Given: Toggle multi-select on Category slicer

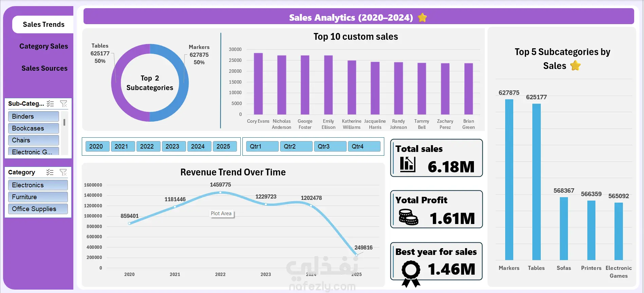Looking at the screenshot, I should (50, 172).
